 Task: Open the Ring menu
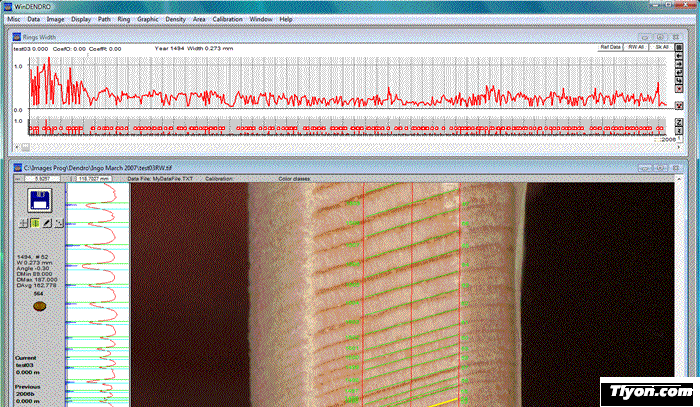pyautogui.click(x=124, y=19)
